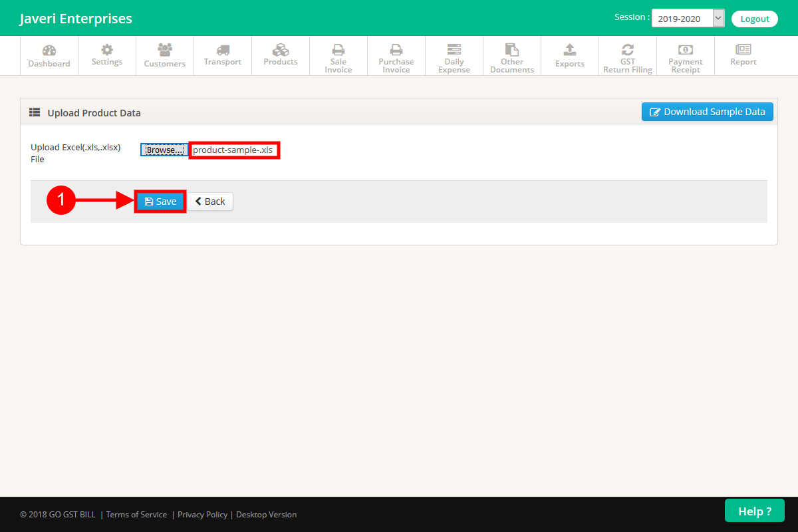Viewport: 798px width, 532px height.
Task: Open Customers people icon
Action: [x=164, y=50]
